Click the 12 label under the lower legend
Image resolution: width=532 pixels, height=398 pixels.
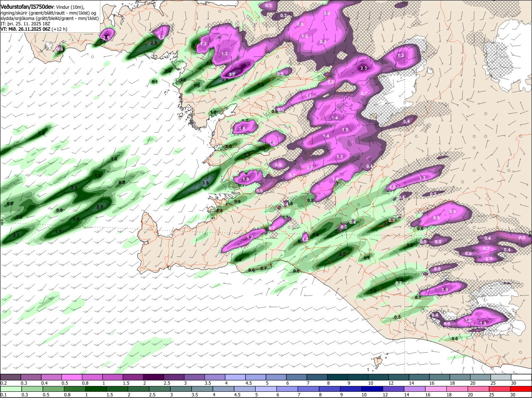point(385,395)
